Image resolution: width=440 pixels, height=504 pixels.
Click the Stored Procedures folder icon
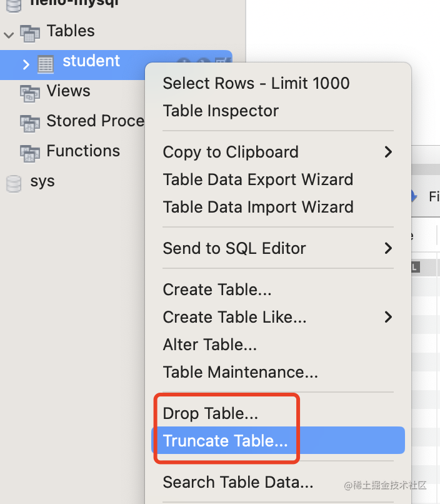[29, 122]
